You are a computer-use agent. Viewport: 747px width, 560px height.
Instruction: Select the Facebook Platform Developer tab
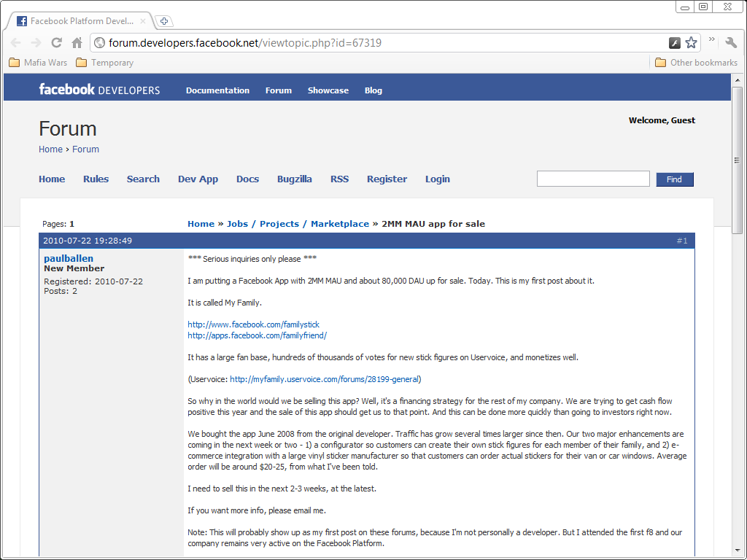point(81,21)
